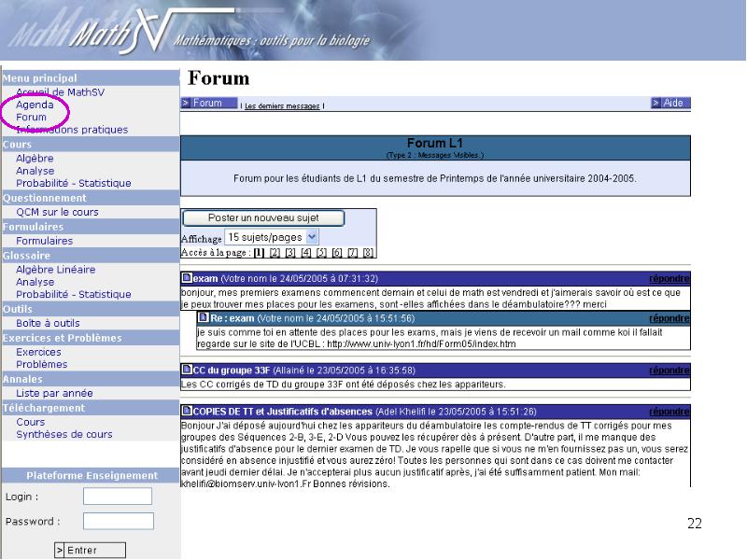Click the Plateforme Enseignement header
The image size is (747, 560).
[92, 475]
